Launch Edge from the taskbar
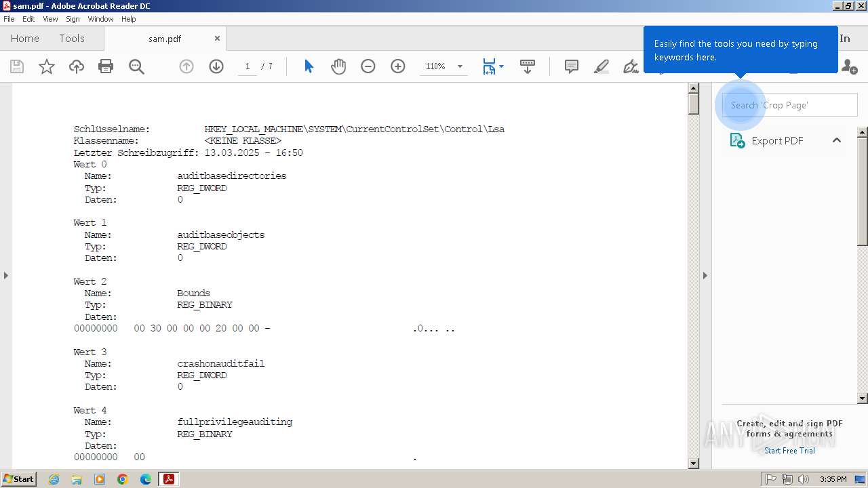Image resolution: width=868 pixels, height=488 pixels. [x=146, y=479]
